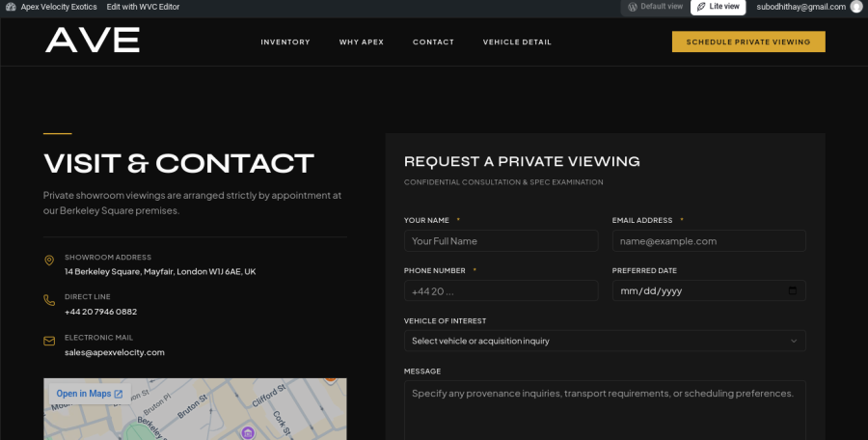Open the Contact nav link
868x440 pixels.
433,42
